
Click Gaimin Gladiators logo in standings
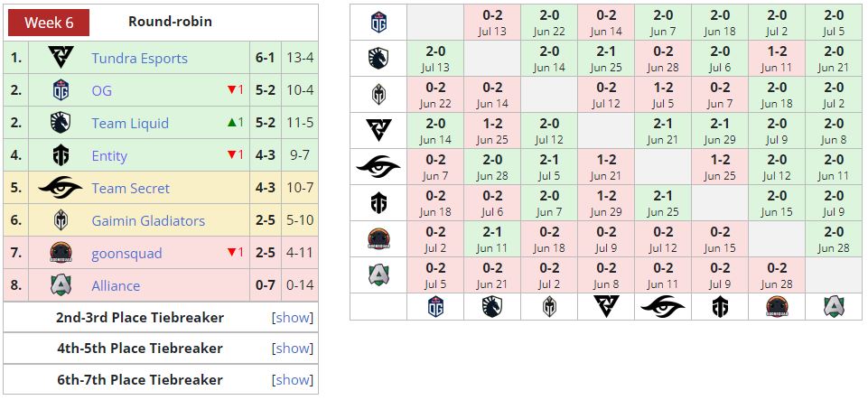coord(60,221)
